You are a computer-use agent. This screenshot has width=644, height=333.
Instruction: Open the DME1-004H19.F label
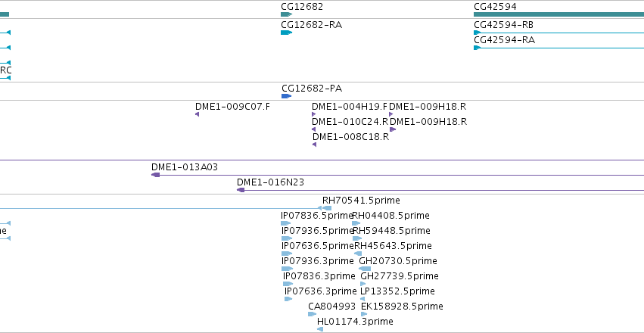(350, 107)
